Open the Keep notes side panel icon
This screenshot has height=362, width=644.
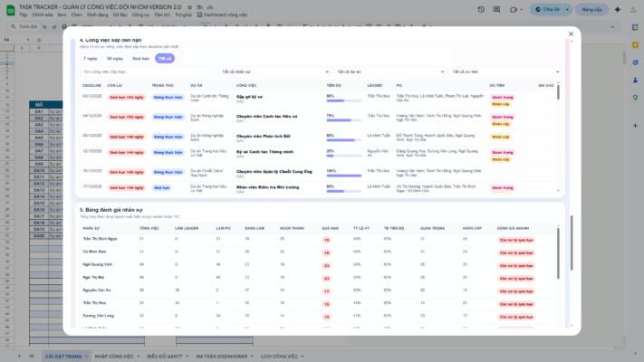(635, 44)
